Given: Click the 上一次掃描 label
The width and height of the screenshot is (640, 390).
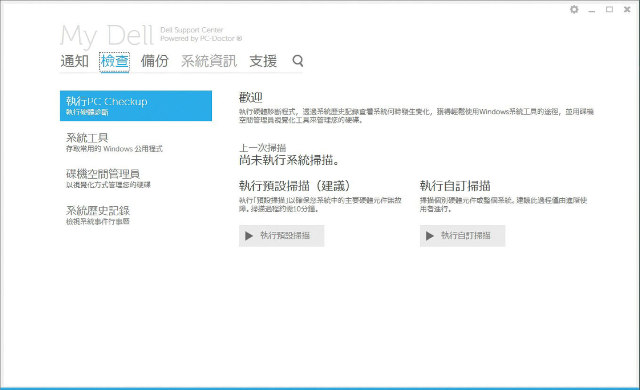Looking at the screenshot, I should click(262, 148).
